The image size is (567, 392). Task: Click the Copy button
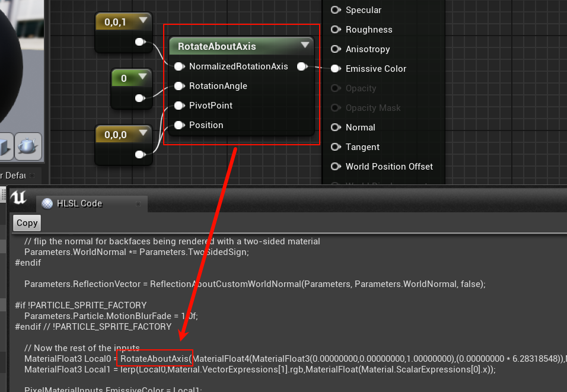(26, 223)
